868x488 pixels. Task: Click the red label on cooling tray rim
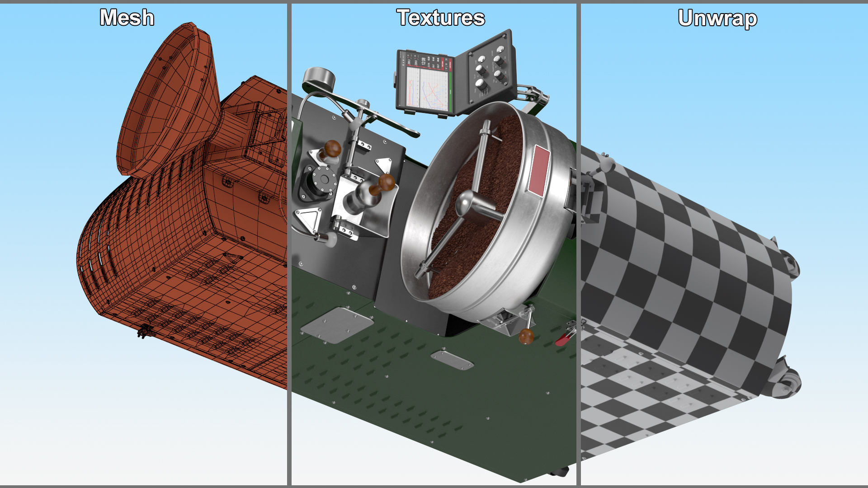point(539,170)
